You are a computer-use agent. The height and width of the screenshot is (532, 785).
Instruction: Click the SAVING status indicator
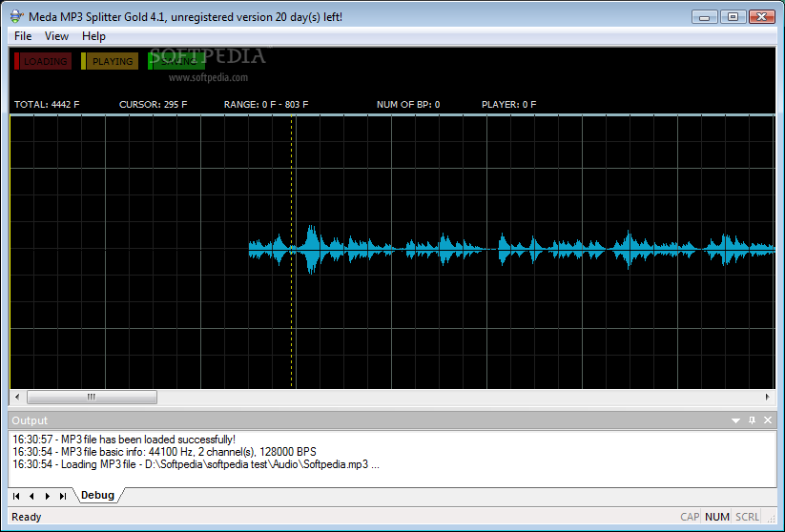pos(176,61)
